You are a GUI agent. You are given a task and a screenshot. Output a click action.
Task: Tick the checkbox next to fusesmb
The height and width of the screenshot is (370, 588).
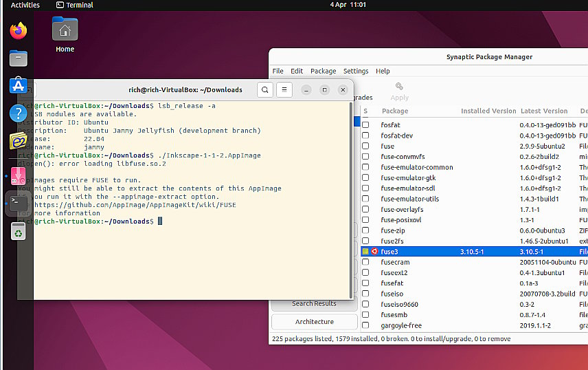pos(365,314)
